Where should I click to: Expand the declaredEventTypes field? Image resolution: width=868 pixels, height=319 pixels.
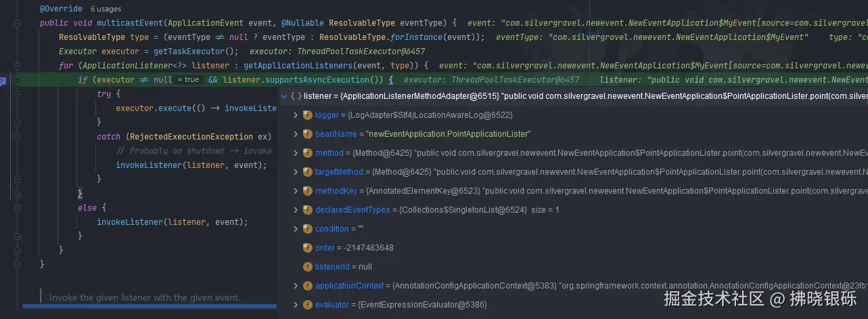pyautogui.click(x=296, y=210)
